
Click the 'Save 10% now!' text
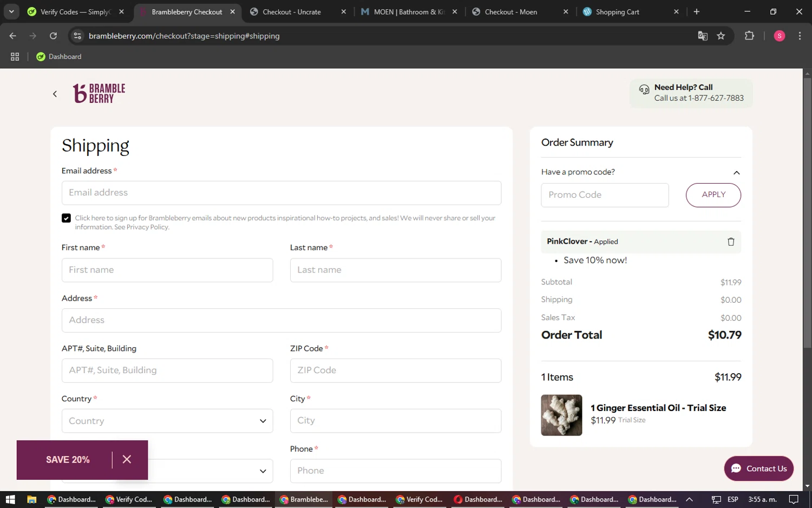coord(595,260)
